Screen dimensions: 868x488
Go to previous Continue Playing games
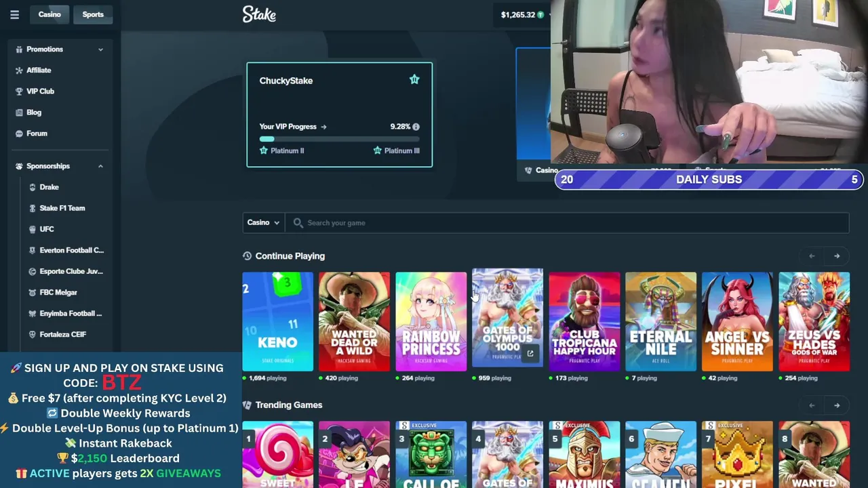click(x=812, y=256)
